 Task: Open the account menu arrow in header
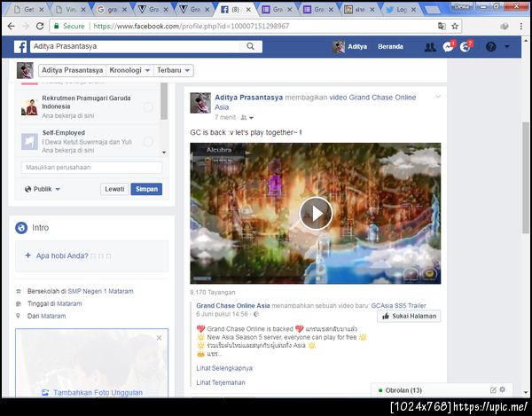coord(507,46)
